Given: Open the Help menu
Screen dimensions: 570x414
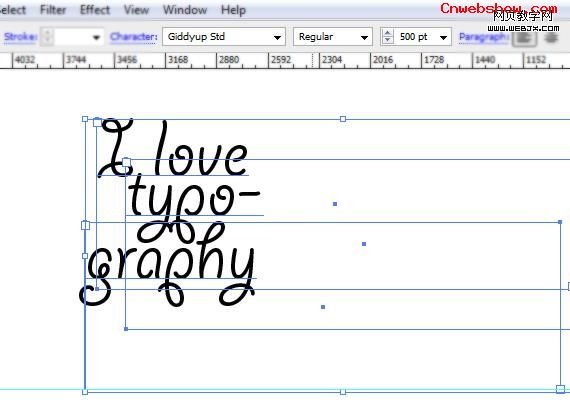Looking at the screenshot, I should pos(233,10).
